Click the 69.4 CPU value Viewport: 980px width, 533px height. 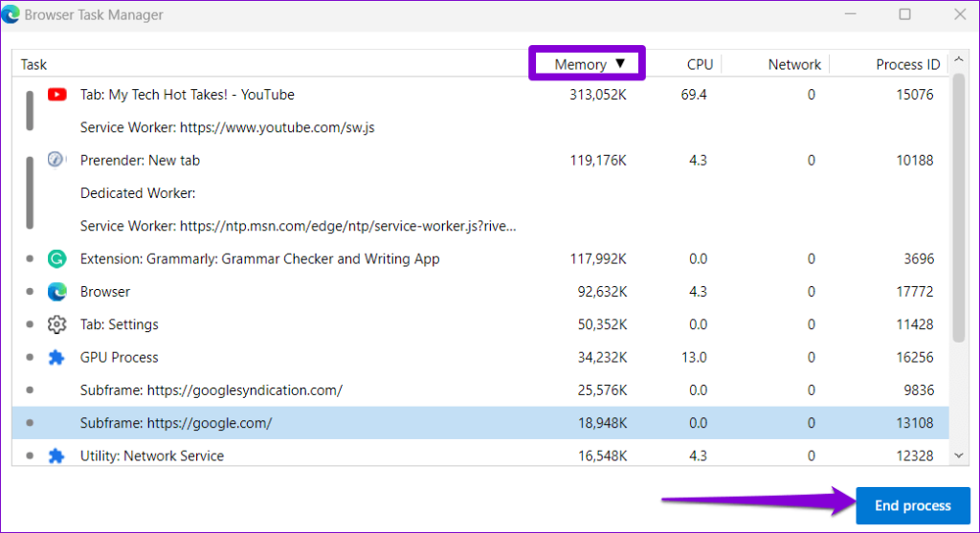(694, 95)
